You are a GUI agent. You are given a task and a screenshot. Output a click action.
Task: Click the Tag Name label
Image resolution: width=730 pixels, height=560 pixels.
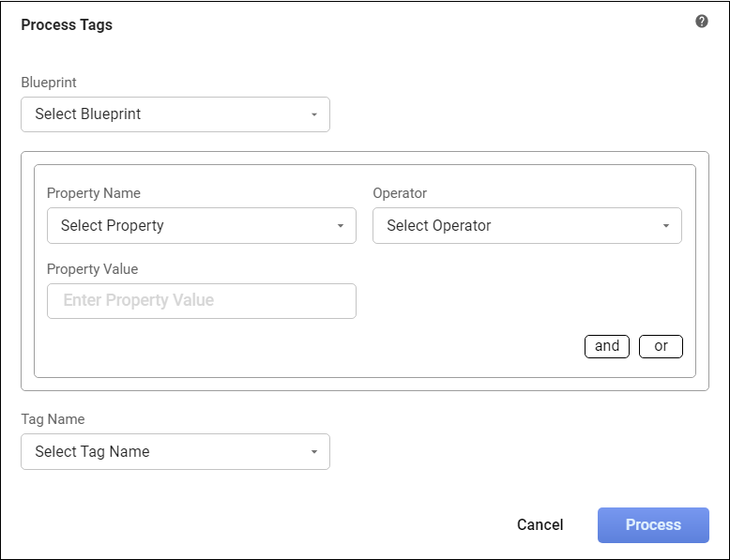53,419
